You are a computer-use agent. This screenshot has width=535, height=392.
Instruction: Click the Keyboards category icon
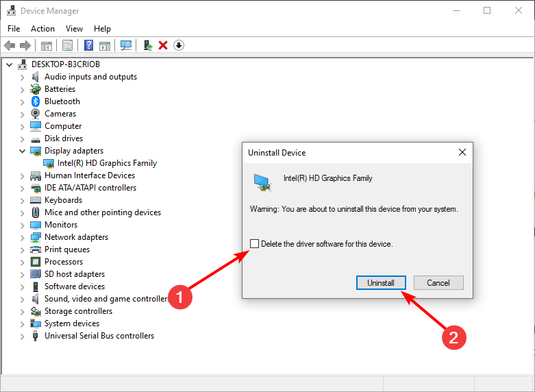[x=36, y=200]
